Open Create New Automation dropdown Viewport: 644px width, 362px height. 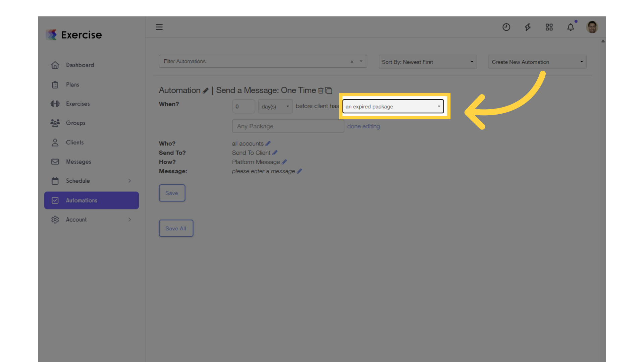537,62
